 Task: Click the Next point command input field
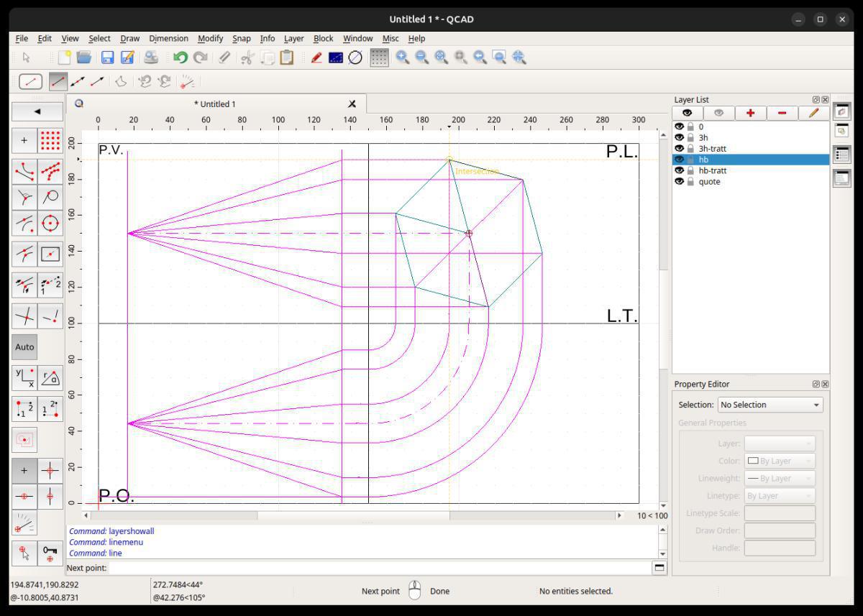[x=378, y=568]
